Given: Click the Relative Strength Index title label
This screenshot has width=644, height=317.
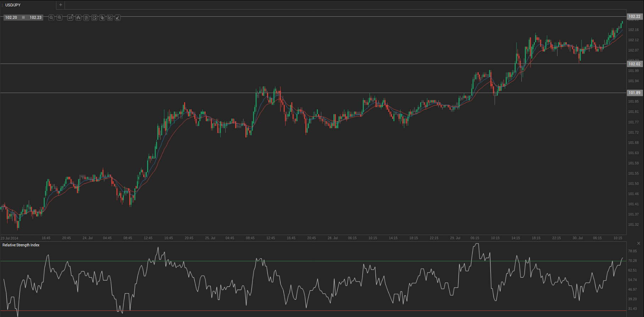Looking at the screenshot, I should (x=21, y=245).
